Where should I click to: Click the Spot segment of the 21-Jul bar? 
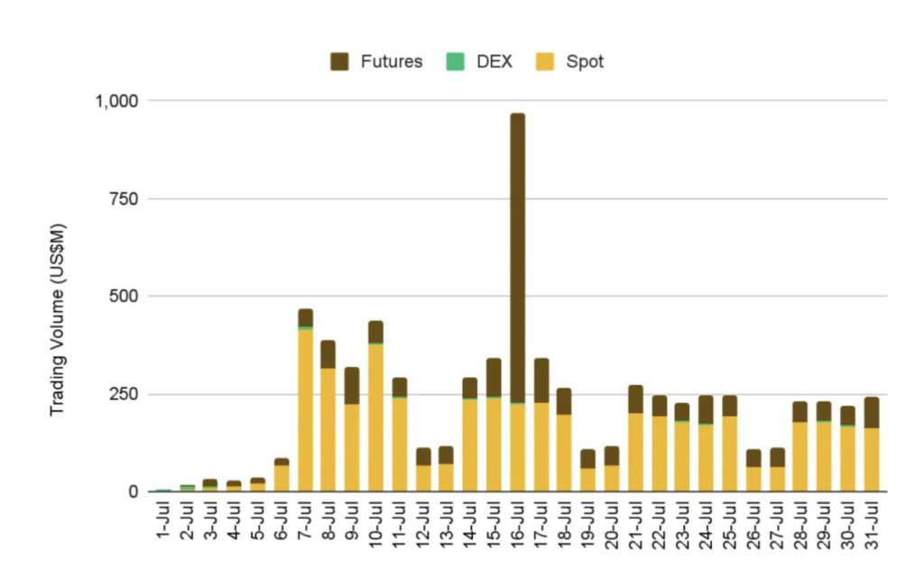tap(635, 452)
